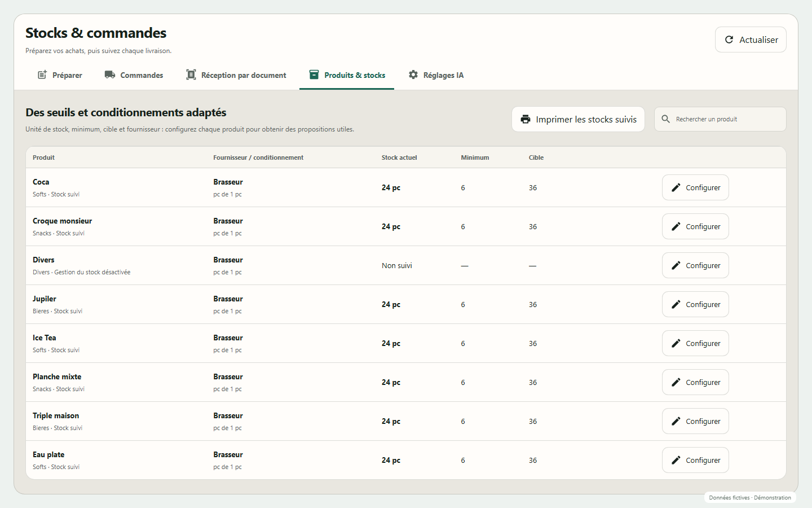The height and width of the screenshot is (508, 812).
Task: Click the document scan icon for Réception
Action: 191,75
